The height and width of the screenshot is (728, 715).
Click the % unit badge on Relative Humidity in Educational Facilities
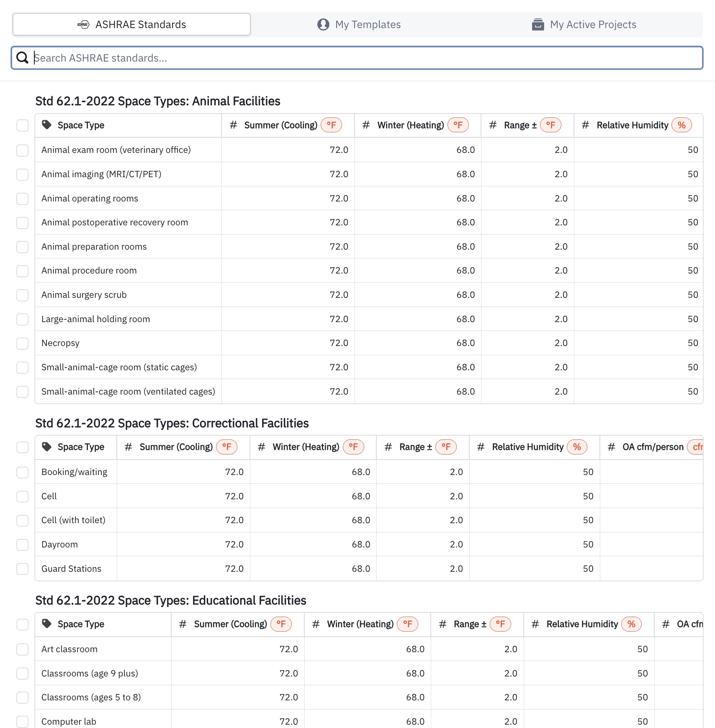pos(631,624)
